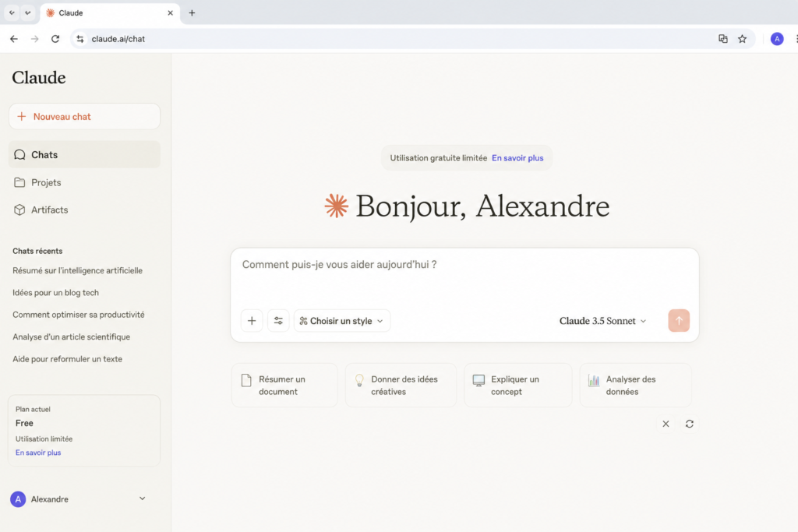The width and height of the screenshot is (798, 532).
Task: Click the 'Chats récents' heading
Action: (x=37, y=251)
